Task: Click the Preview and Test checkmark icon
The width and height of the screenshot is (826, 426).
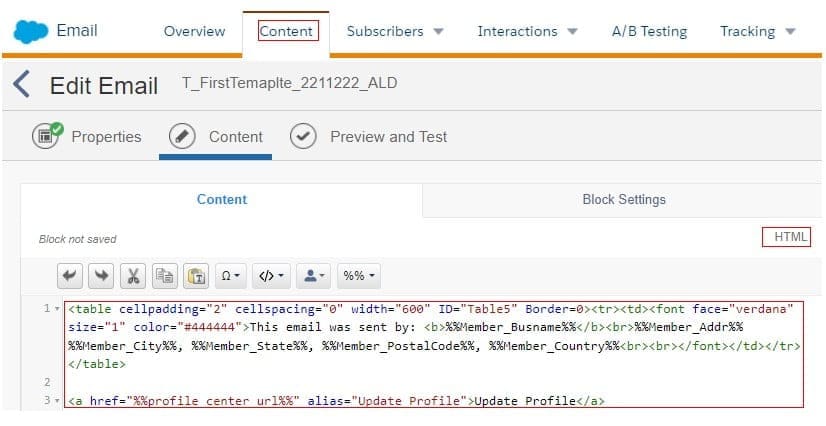Action: [x=303, y=136]
